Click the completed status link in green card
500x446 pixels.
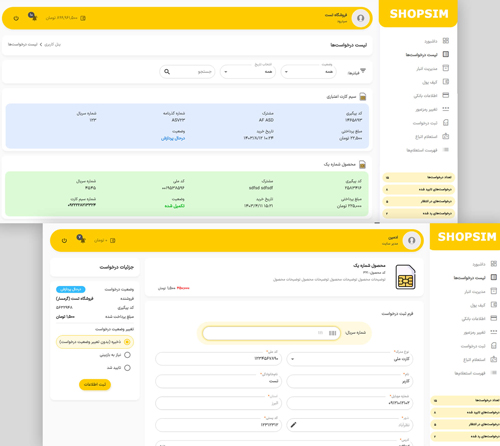[x=175, y=206]
